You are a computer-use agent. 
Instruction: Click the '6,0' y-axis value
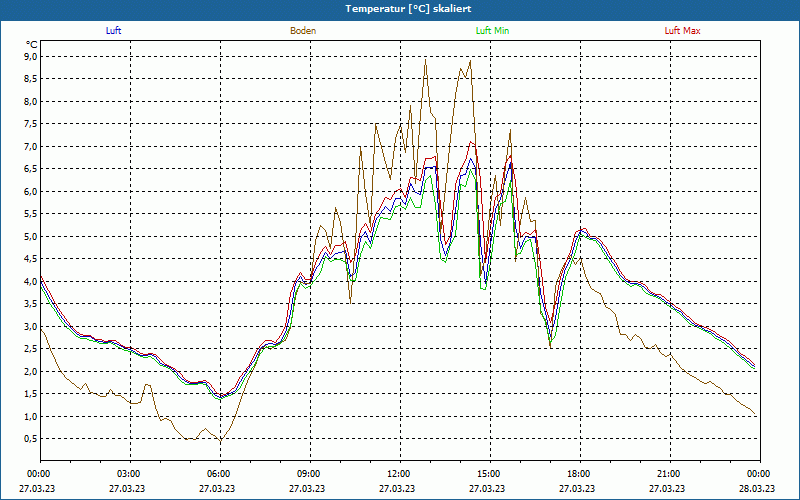(x=31, y=191)
